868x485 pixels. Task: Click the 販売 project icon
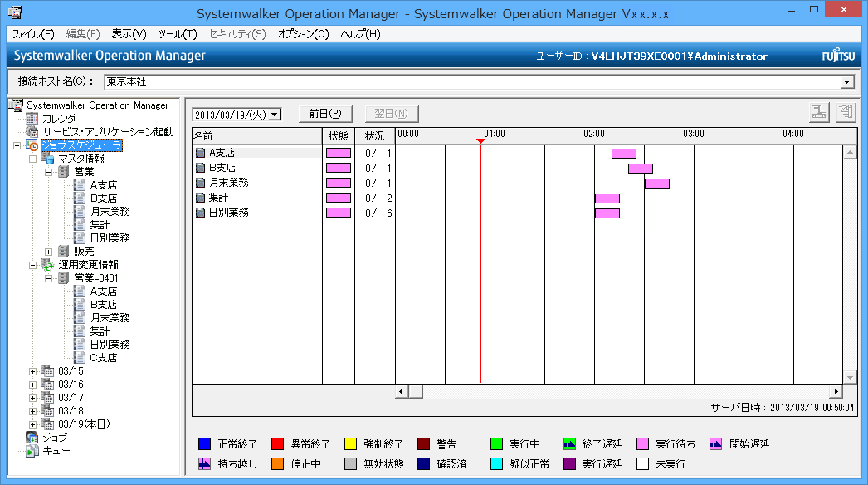point(64,252)
